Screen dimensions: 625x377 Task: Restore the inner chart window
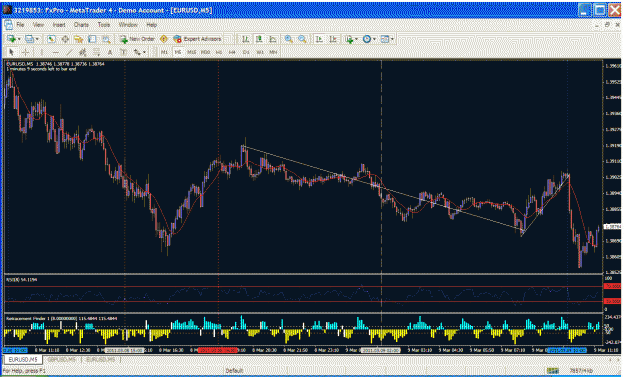click(607, 25)
